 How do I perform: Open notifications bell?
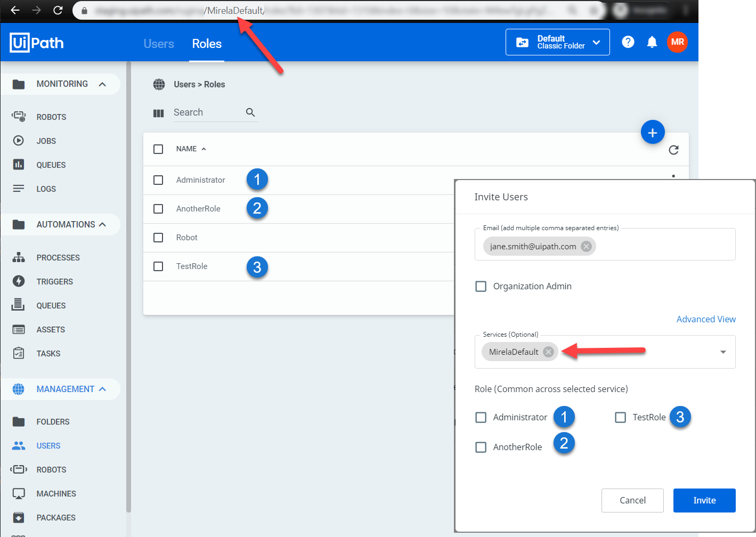point(652,42)
